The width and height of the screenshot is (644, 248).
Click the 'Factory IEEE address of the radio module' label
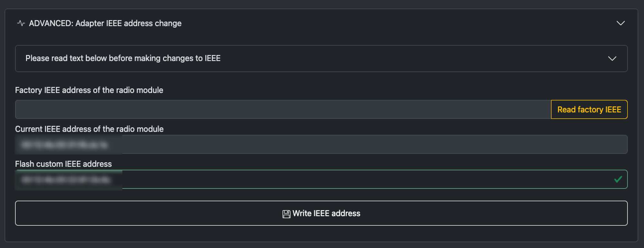(x=89, y=90)
